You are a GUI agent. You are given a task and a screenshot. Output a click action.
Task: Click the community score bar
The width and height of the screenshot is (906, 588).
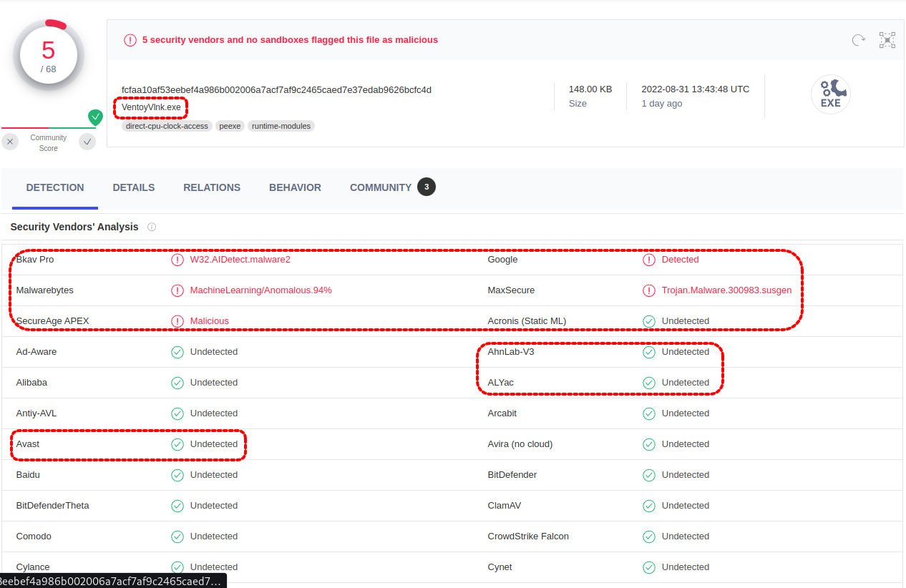(49, 128)
